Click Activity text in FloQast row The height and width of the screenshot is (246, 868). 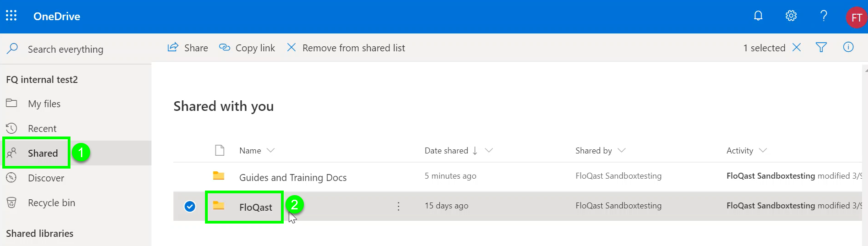click(794, 206)
